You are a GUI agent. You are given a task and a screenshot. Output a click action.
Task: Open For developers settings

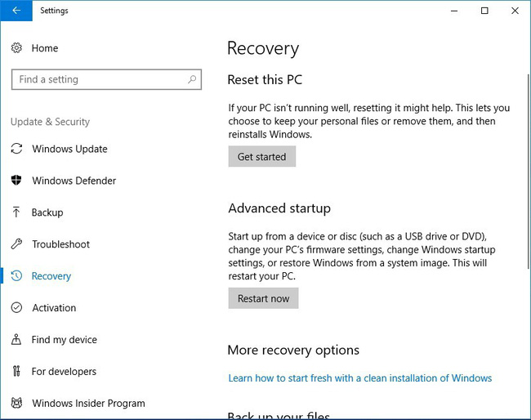[64, 372]
